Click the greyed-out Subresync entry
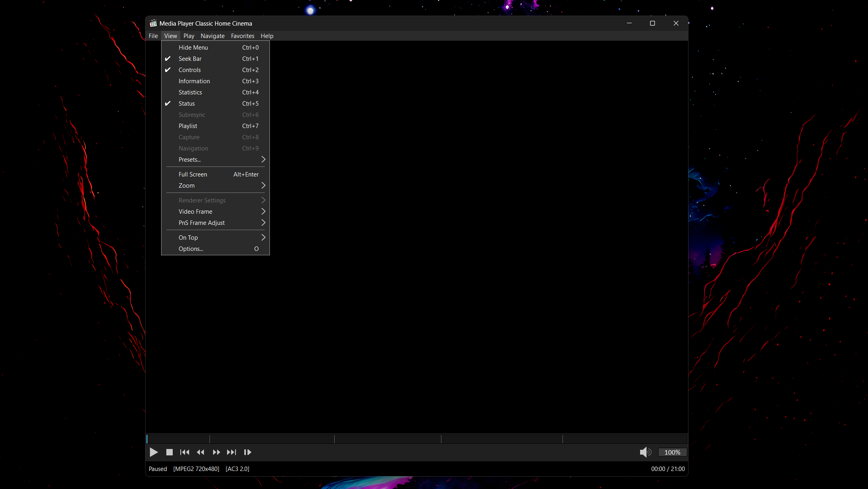Screen dimensions: 868x489 216,115
